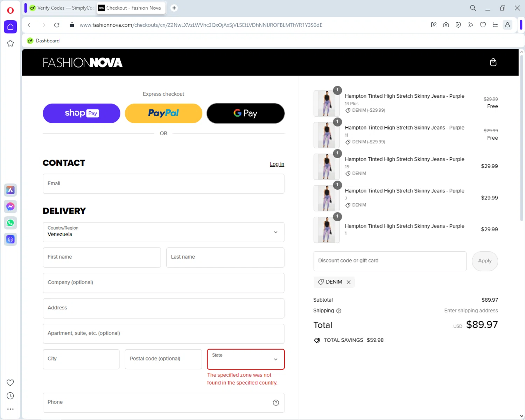Viewport: 525px width, 420px height.
Task: Open the player arrow toolbar icon
Action: [x=471, y=25]
